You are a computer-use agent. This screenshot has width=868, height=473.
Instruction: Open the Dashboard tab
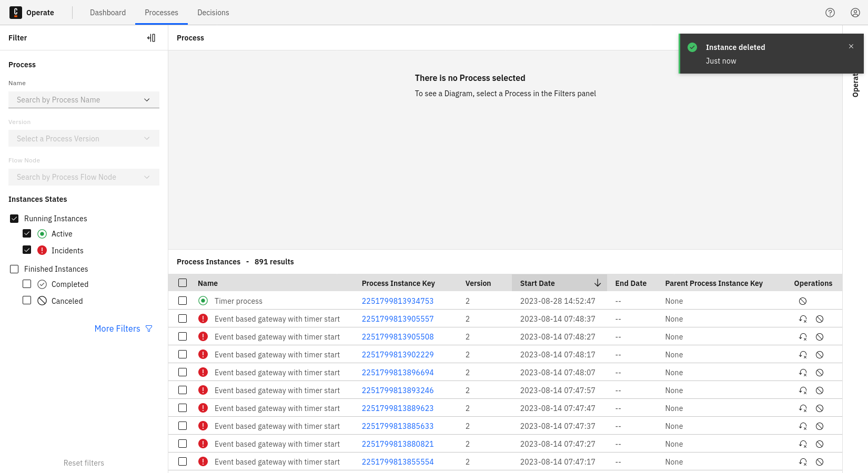tap(108, 12)
